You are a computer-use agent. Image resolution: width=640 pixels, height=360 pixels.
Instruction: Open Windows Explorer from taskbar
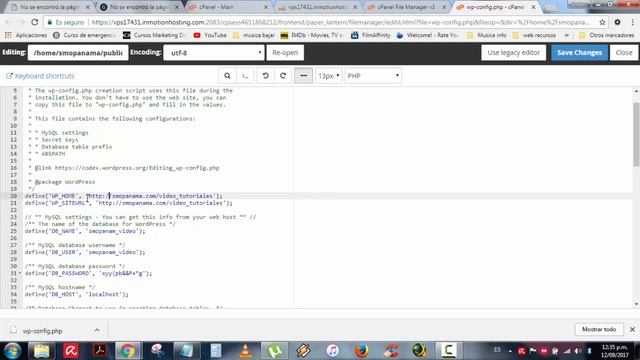click(41, 351)
